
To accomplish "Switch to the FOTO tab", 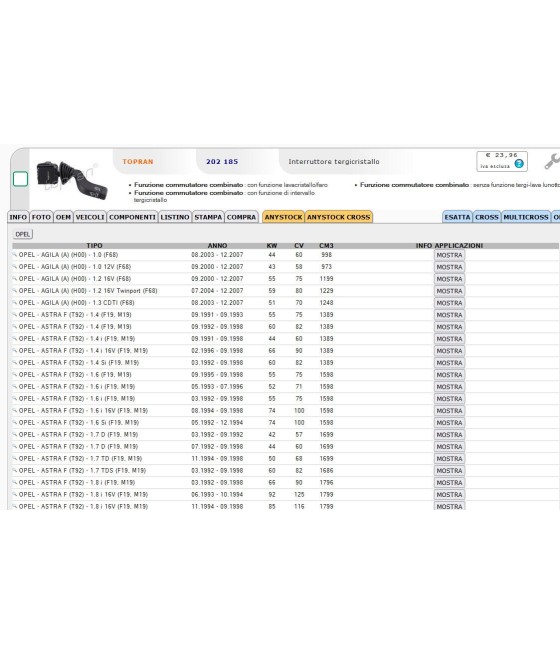I will pos(41,217).
